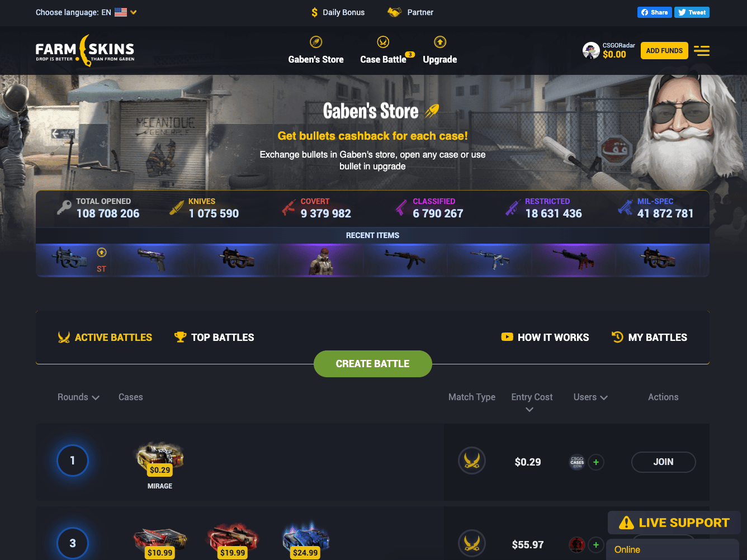Sort by the Entry Cost chevron

pos(529,410)
